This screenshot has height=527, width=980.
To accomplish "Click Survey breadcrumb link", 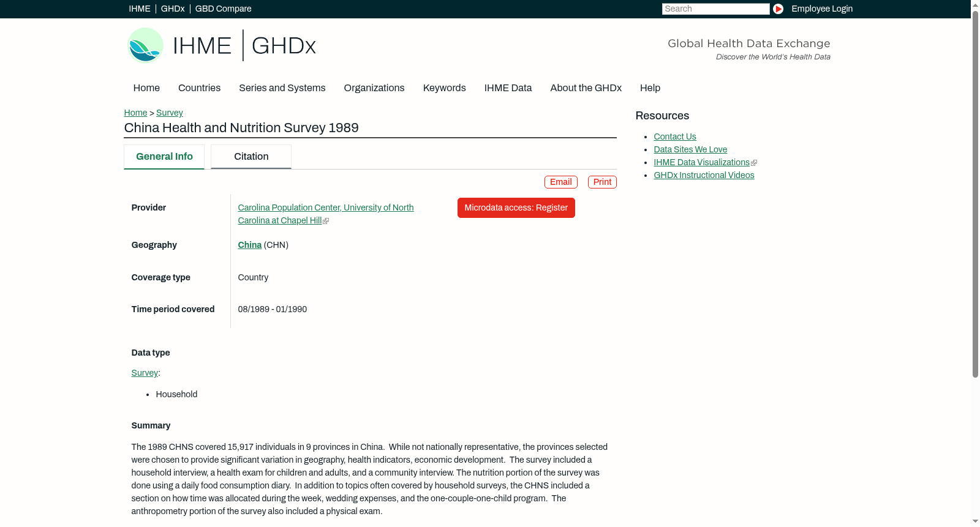I will pos(170,113).
